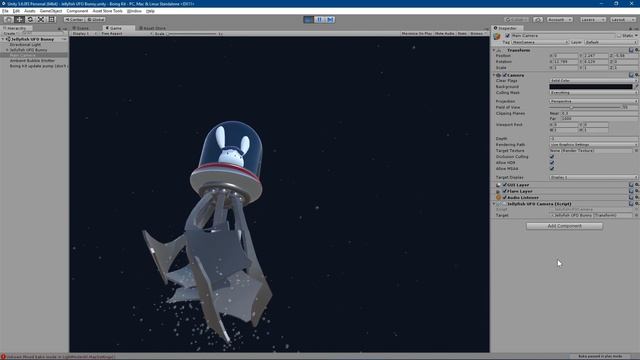Open the GameObject menu

click(x=51, y=11)
